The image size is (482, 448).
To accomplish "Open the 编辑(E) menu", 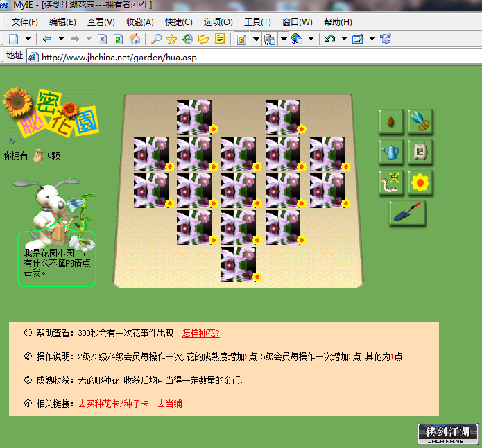I will (x=62, y=22).
